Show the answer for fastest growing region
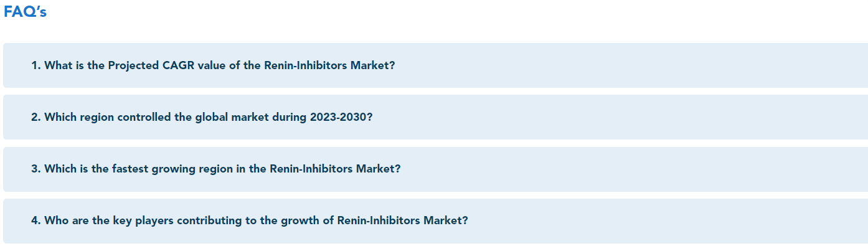 (435, 169)
